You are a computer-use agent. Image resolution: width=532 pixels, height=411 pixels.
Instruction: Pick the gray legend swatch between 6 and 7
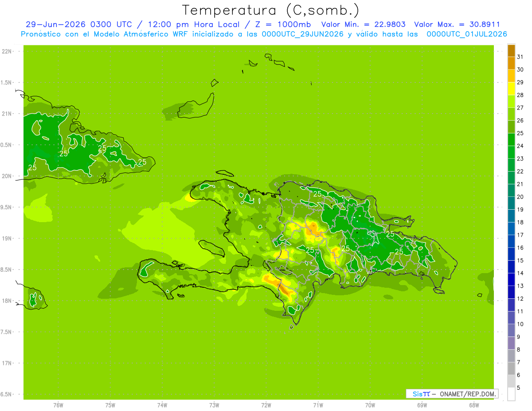coord(511,368)
